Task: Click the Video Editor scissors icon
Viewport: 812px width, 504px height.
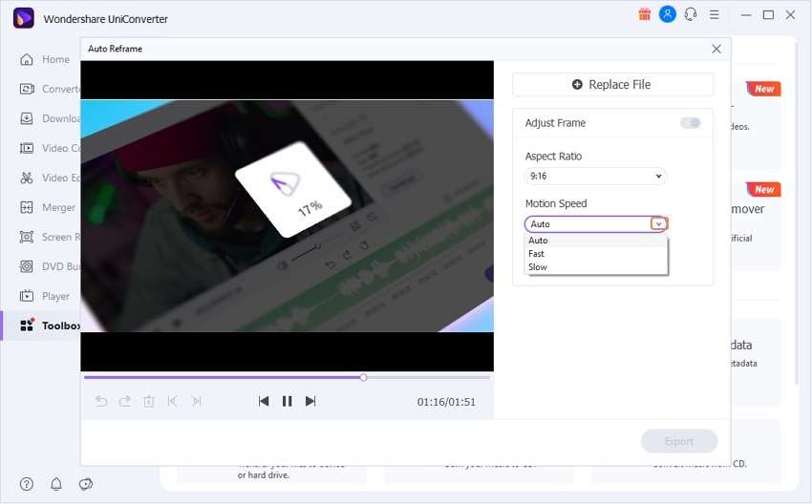Action: [x=27, y=178]
